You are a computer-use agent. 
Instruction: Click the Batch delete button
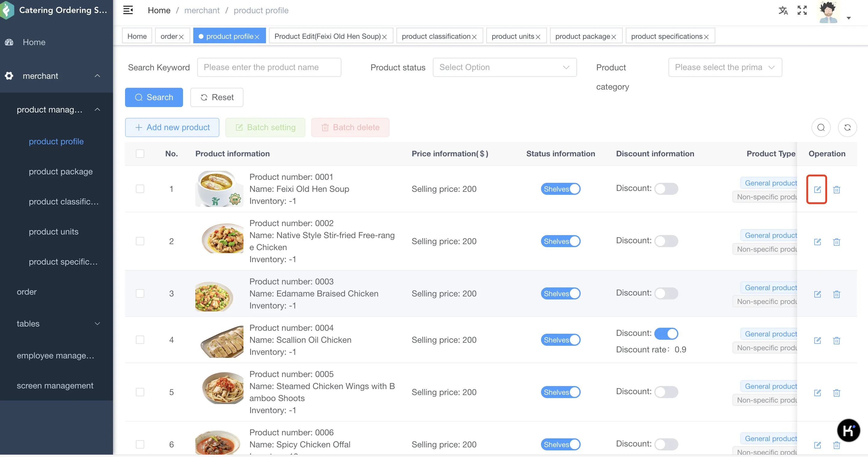[x=350, y=127]
